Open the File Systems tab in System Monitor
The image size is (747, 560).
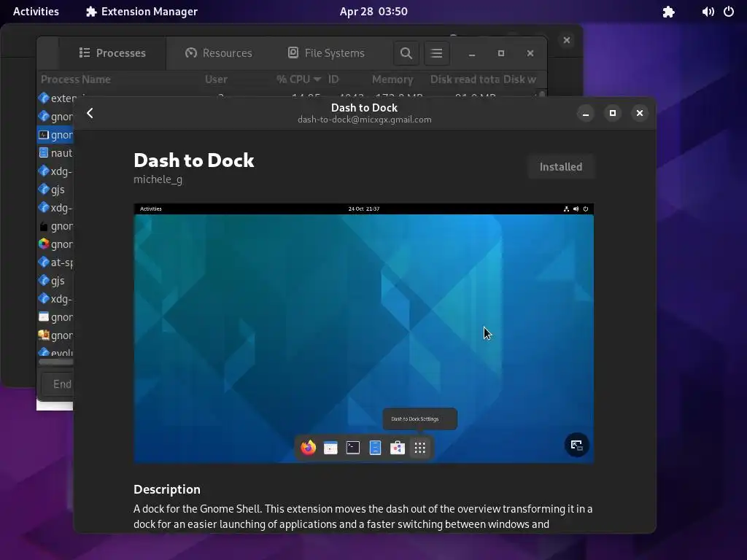pos(326,52)
